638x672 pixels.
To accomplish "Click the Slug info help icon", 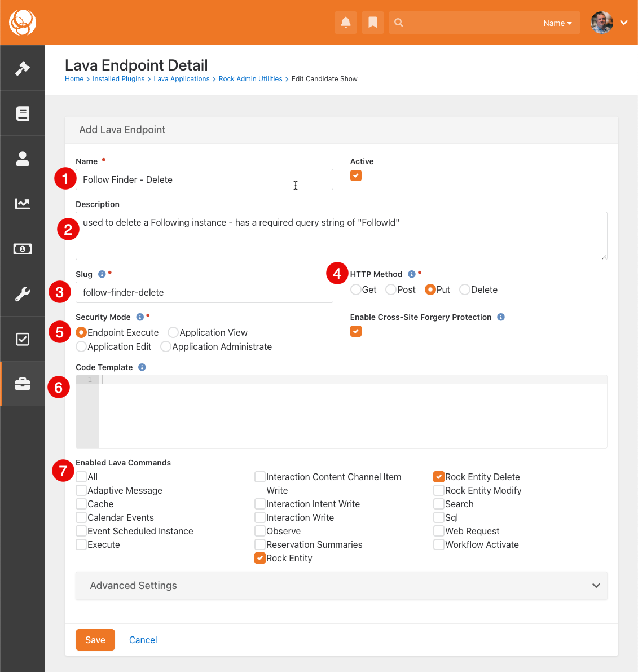I will tap(102, 274).
